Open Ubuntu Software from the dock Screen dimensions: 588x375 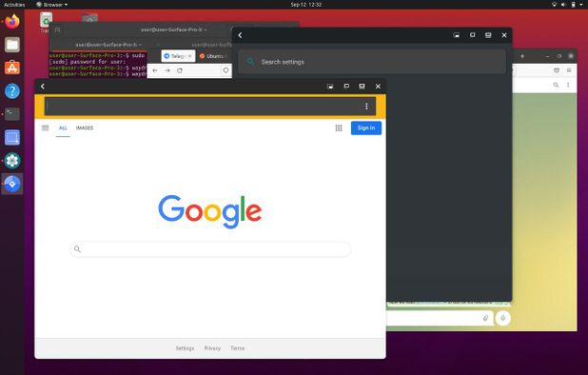tap(12, 68)
